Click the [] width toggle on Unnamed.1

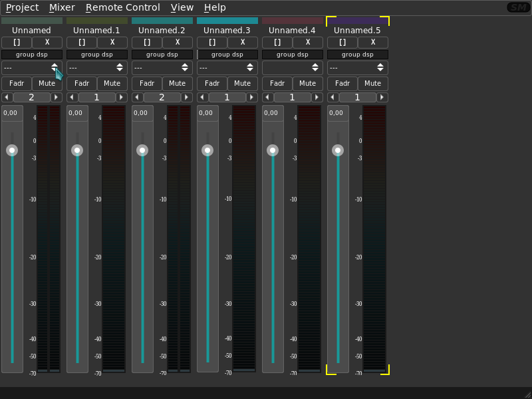[x=82, y=42]
